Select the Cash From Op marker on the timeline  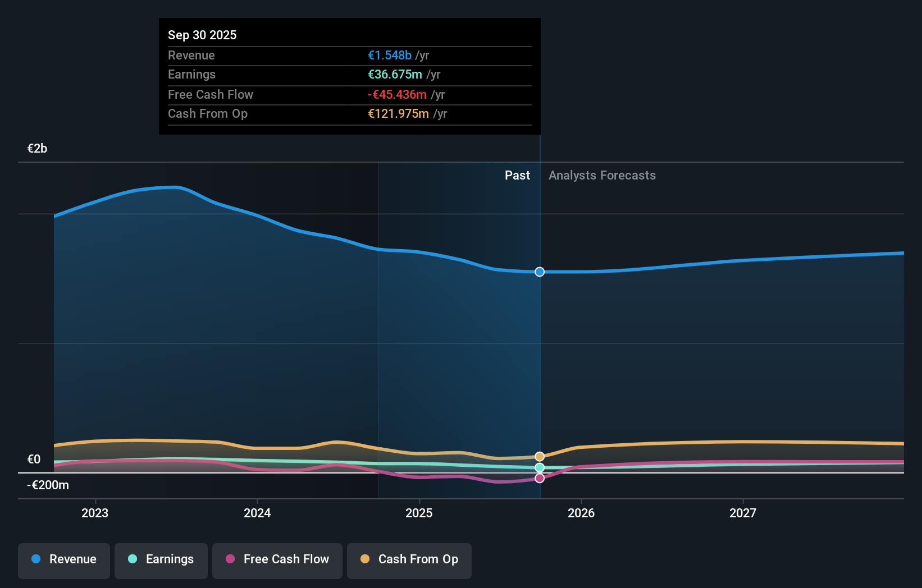[x=539, y=456]
